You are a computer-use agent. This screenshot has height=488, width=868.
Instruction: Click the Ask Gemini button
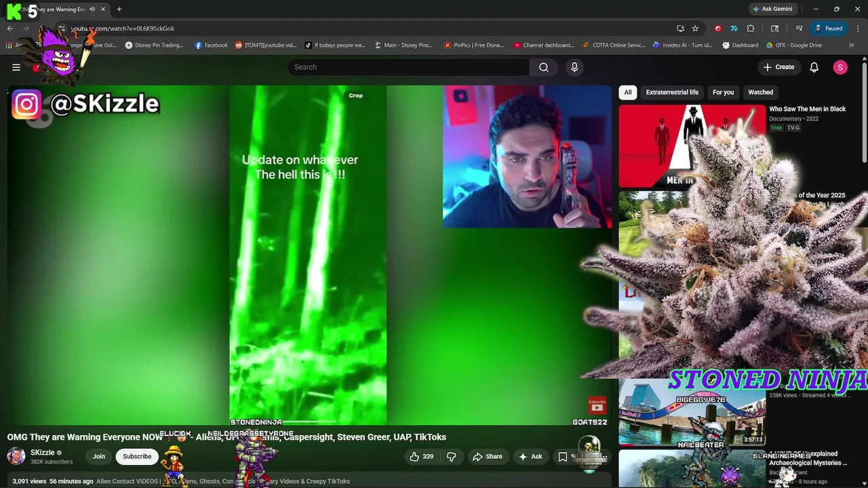772,9
